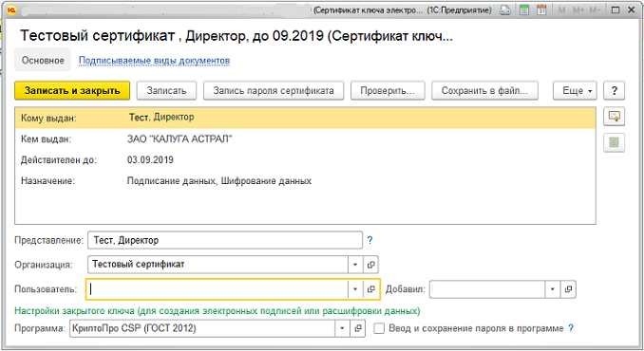Open the Еще dropdown menu
The width and height of the screenshot is (644, 351).
coord(575,91)
